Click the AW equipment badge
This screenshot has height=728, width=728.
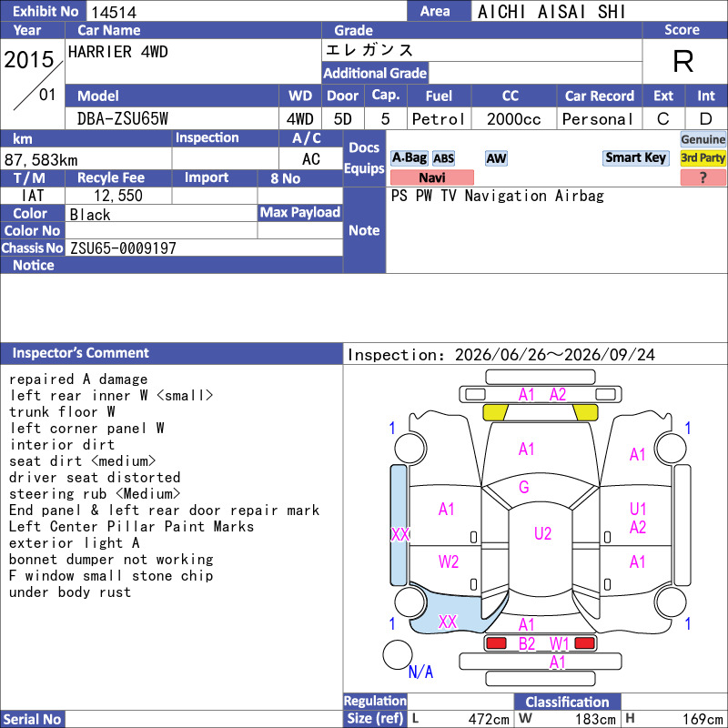pos(496,158)
